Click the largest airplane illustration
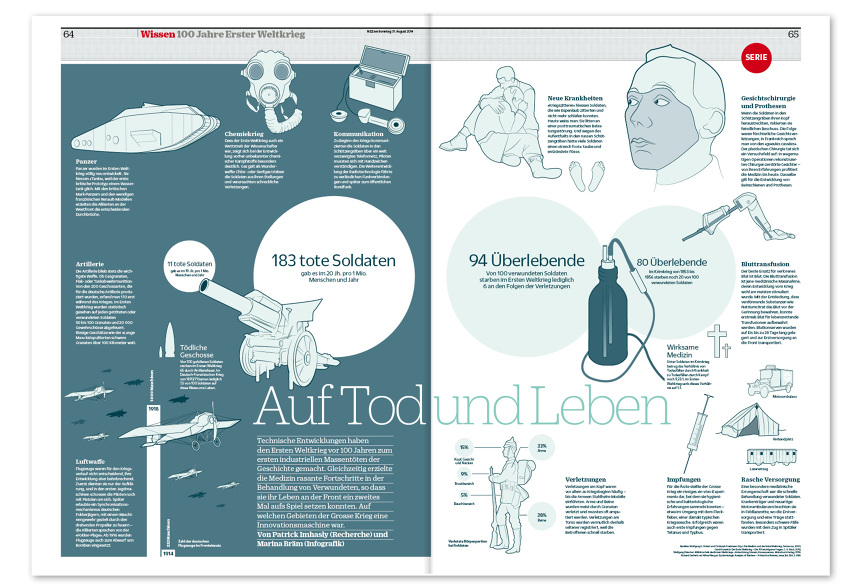860x587 pixels. pyautogui.click(x=181, y=429)
